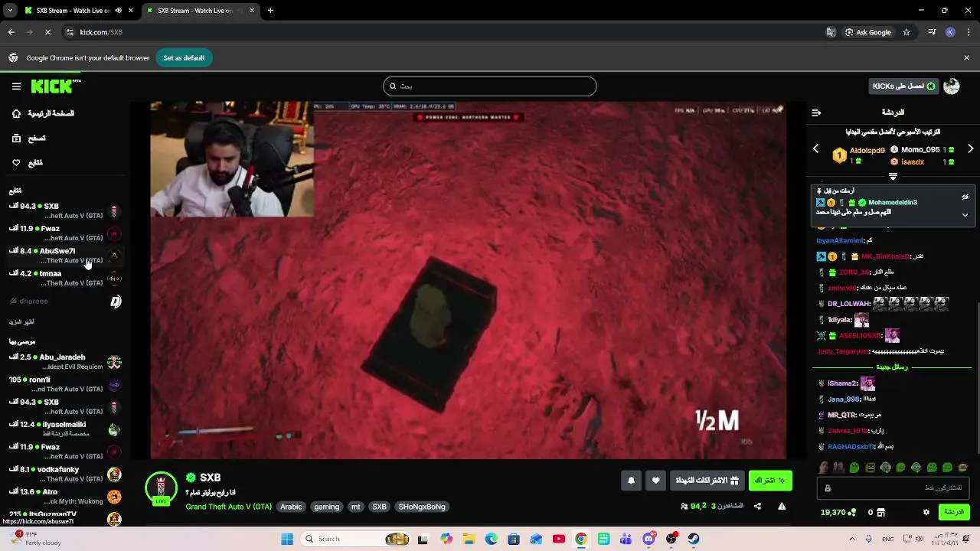Click gifted subscriptions button
This screenshot has width=980, height=551.
[x=707, y=481]
